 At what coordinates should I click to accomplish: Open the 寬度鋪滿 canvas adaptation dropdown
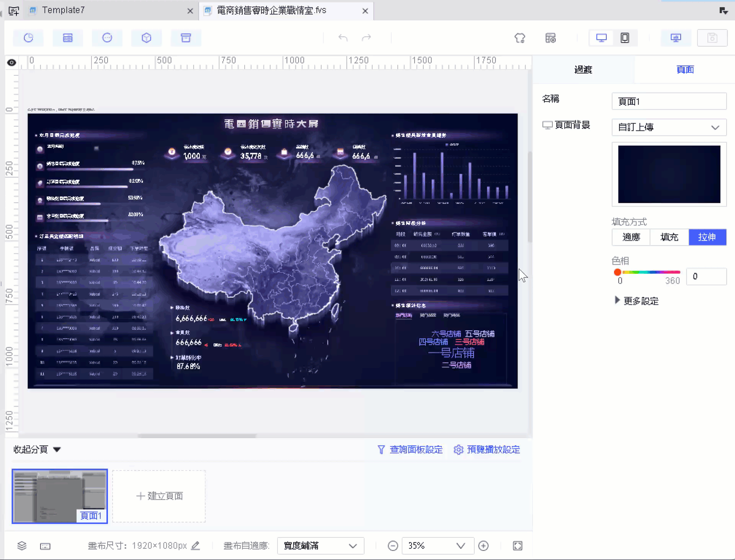[320, 546]
